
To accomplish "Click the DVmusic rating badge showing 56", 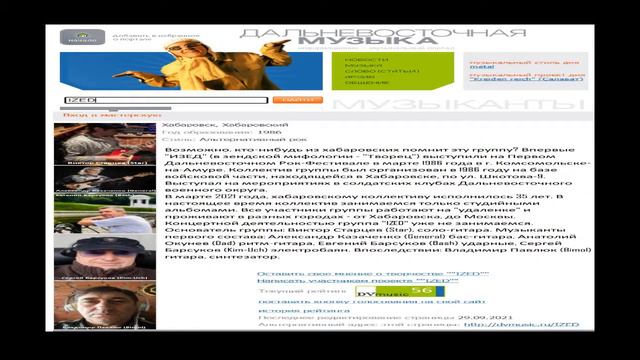I will point(400,291).
